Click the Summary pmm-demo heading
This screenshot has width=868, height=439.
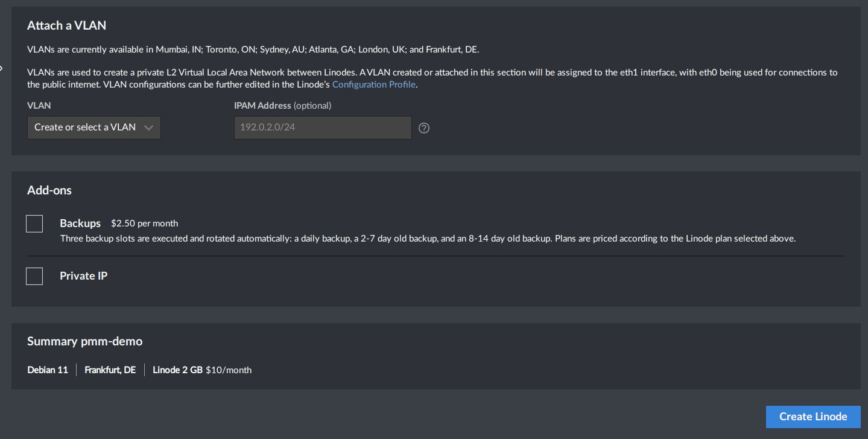coord(84,341)
